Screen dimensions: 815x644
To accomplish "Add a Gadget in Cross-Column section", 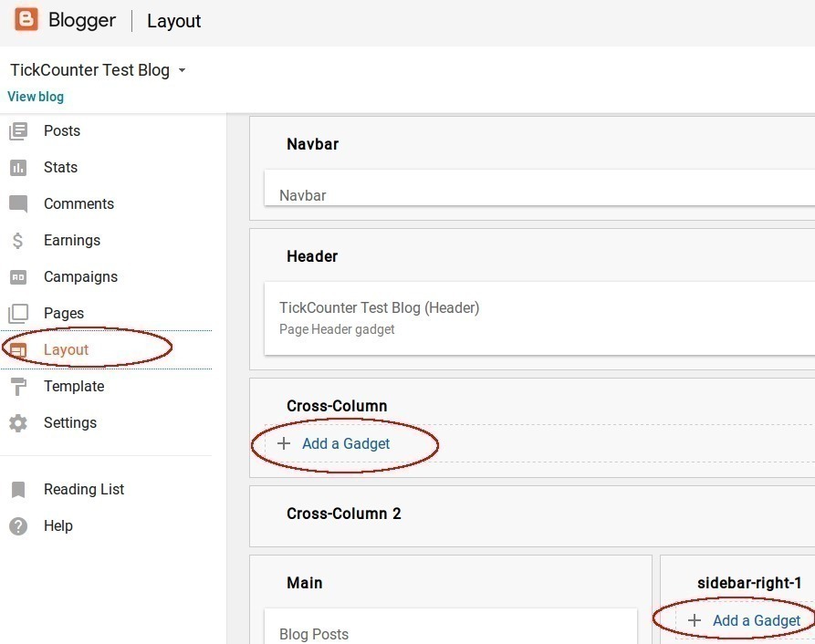I will (345, 444).
